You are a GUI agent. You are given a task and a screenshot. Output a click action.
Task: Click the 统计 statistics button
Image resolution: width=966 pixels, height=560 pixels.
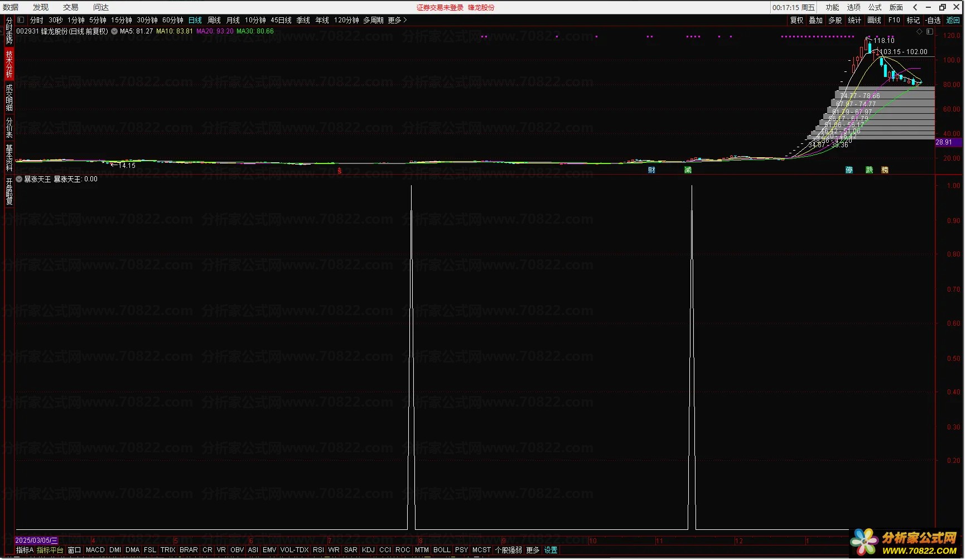(x=854, y=20)
